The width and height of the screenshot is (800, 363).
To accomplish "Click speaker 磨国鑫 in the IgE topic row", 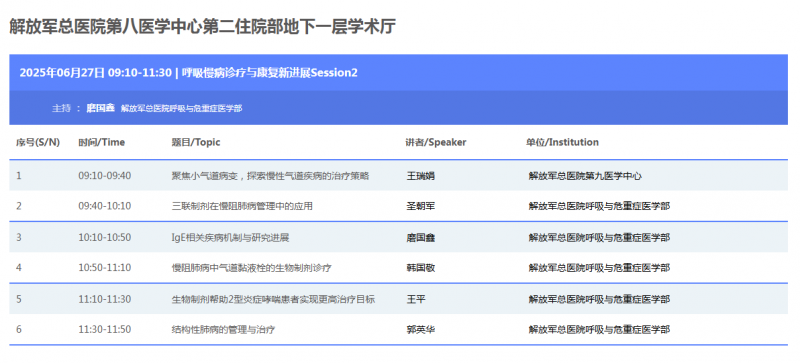I will tap(421, 237).
